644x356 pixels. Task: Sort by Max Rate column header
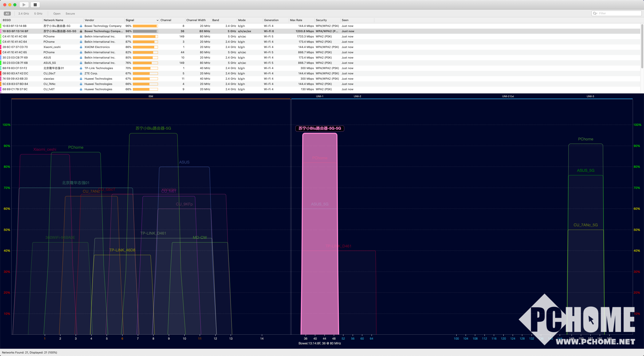302,20
